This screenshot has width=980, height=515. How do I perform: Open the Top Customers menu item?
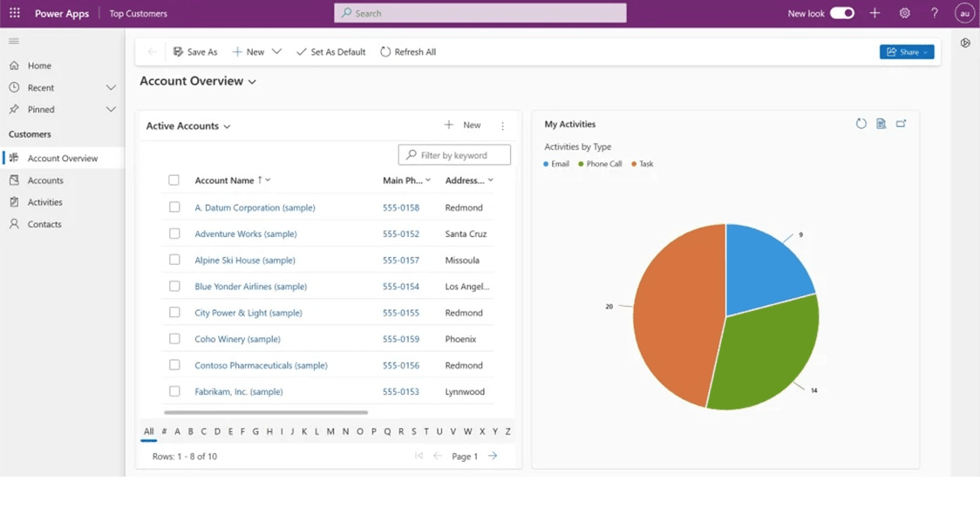[x=138, y=13]
